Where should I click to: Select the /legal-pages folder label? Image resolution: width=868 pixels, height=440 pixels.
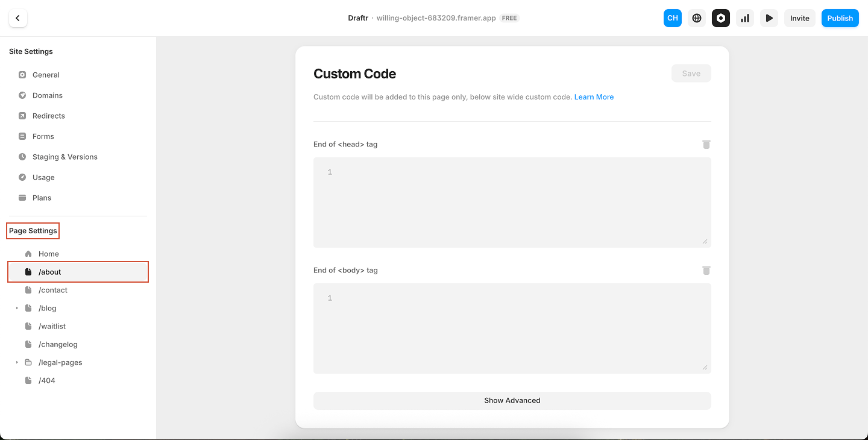60,362
